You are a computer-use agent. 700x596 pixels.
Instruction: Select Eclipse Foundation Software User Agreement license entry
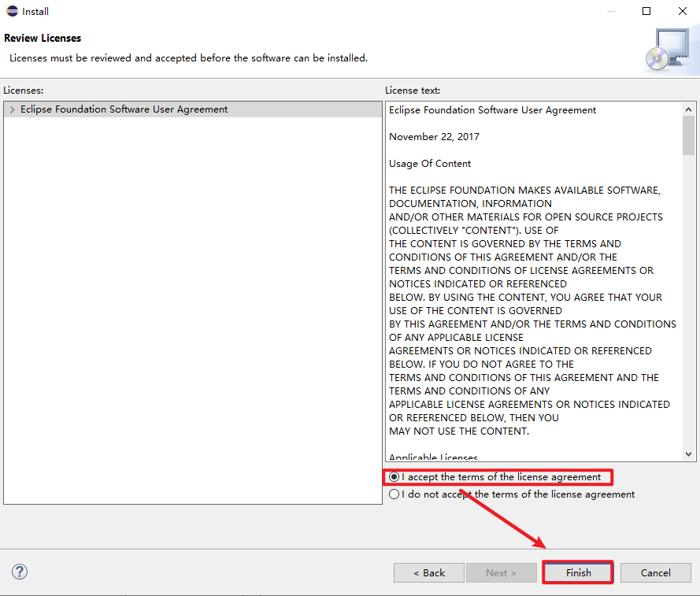124,109
